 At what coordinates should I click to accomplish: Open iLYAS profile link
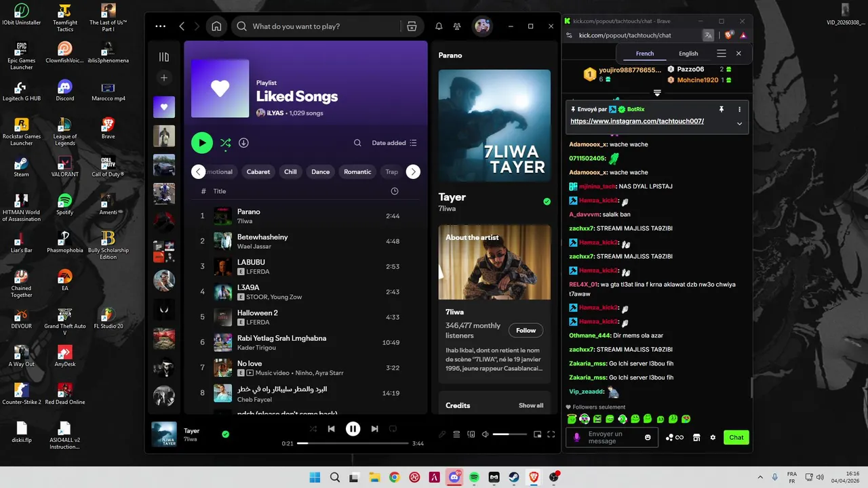[274, 113]
